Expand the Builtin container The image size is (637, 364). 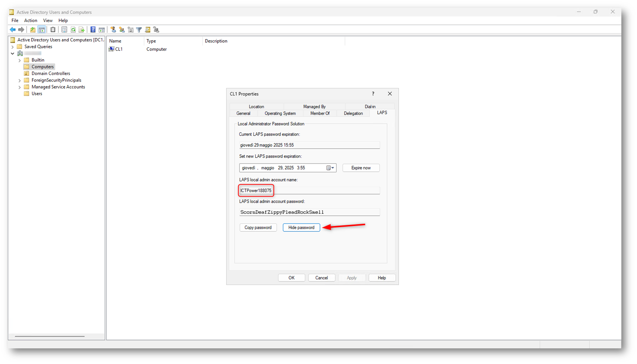[20, 60]
